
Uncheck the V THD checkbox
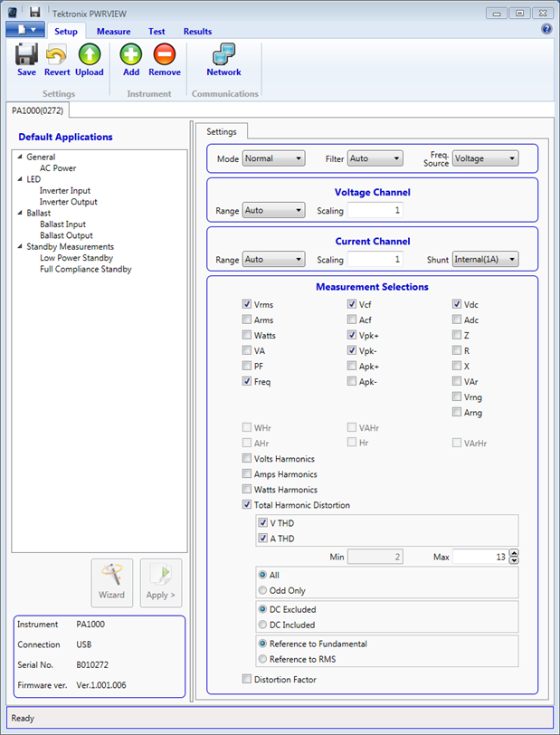(263, 522)
